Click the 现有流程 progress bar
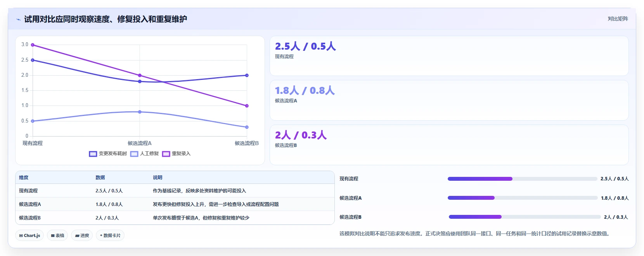Screen dimensions: 644x256 click(522, 179)
